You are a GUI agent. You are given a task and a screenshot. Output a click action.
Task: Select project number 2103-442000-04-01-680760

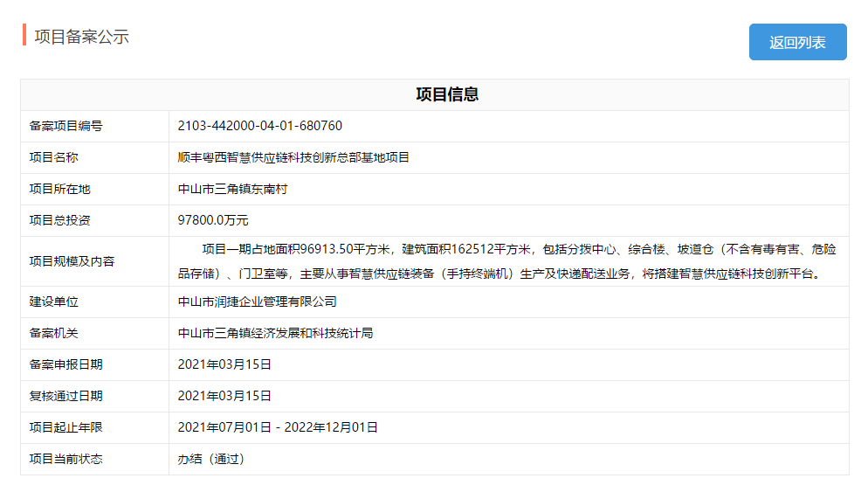(259, 127)
